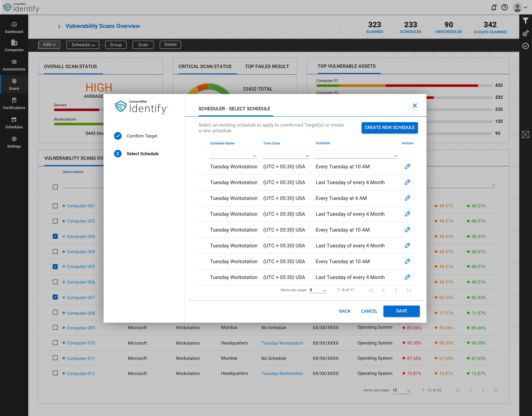Click the Computer 01 vulnerability bar
The width and height of the screenshot is (532, 416).
[404, 85]
